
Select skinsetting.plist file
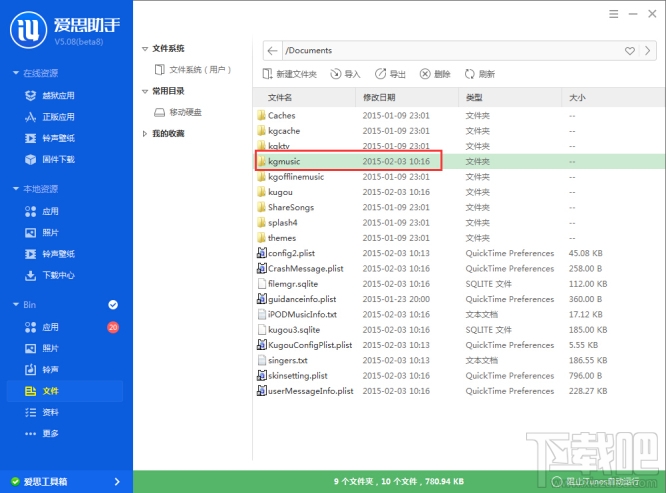[459, 375]
